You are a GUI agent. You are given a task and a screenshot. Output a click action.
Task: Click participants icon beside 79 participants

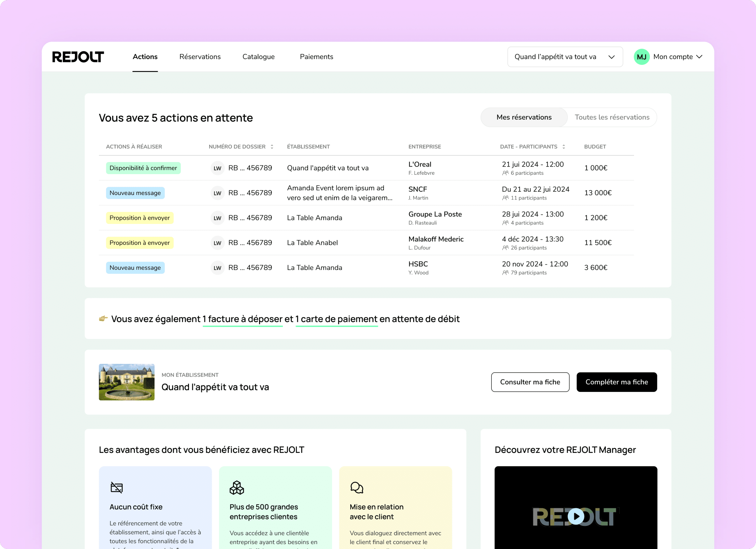click(x=505, y=273)
